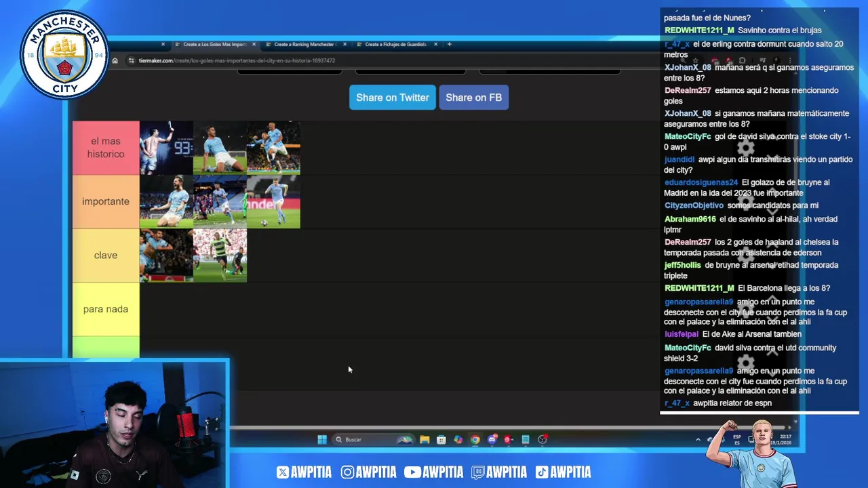Image resolution: width=868 pixels, height=488 pixels.
Task: Open the OBS icon in the taskbar
Action: pyautogui.click(x=542, y=439)
